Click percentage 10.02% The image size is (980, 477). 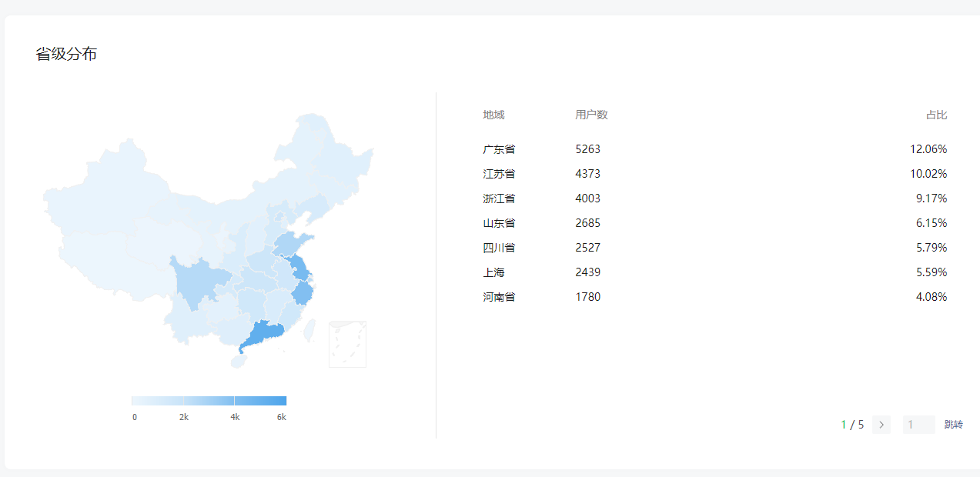point(928,174)
